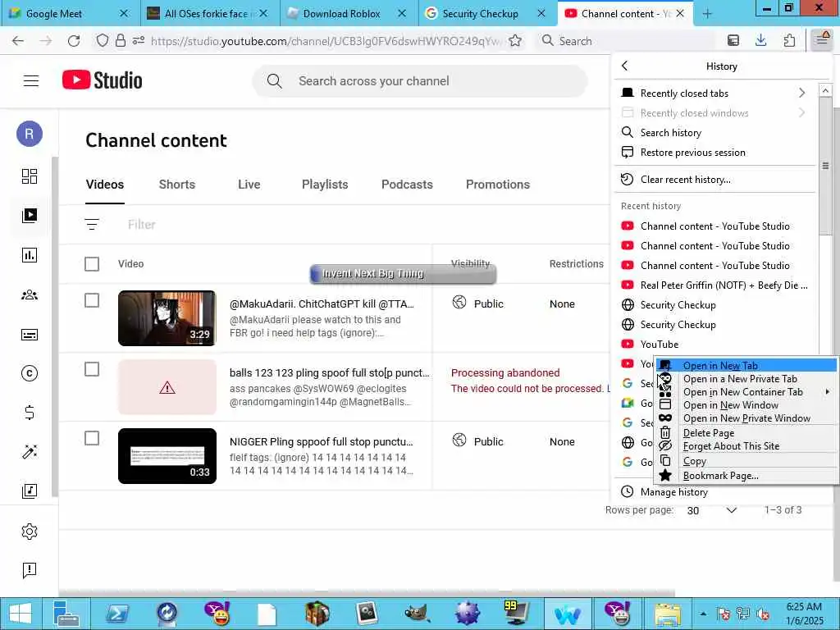Viewport: 840px width, 630px height.
Task: Open Real Peter Griffin history entry
Action: pyautogui.click(x=714, y=285)
